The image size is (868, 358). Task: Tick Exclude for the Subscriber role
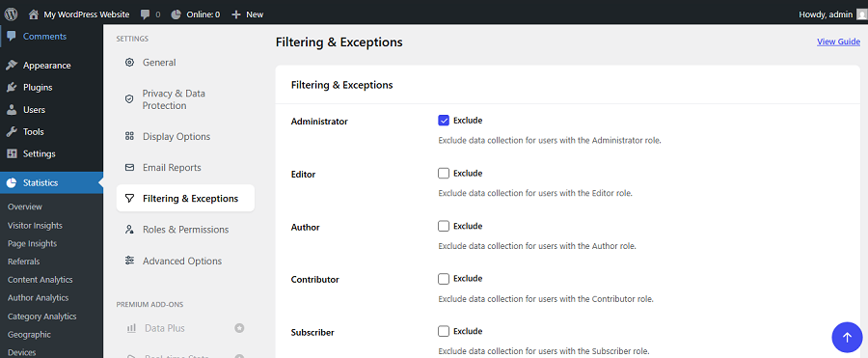tap(444, 331)
